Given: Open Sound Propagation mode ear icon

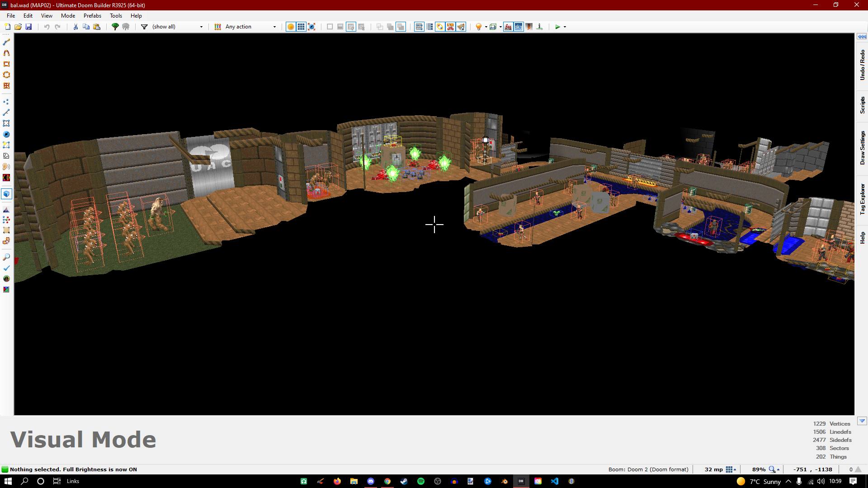Looking at the screenshot, I should [x=6, y=167].
